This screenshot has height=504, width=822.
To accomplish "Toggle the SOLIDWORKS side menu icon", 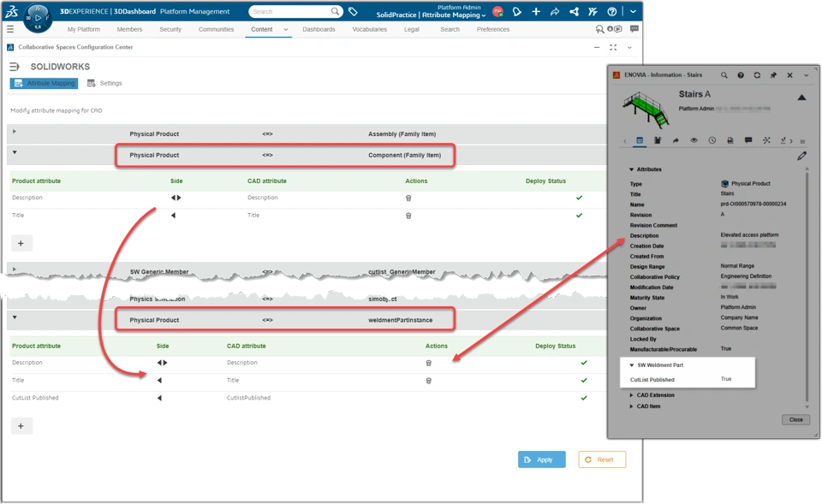I will pos(15,67).
